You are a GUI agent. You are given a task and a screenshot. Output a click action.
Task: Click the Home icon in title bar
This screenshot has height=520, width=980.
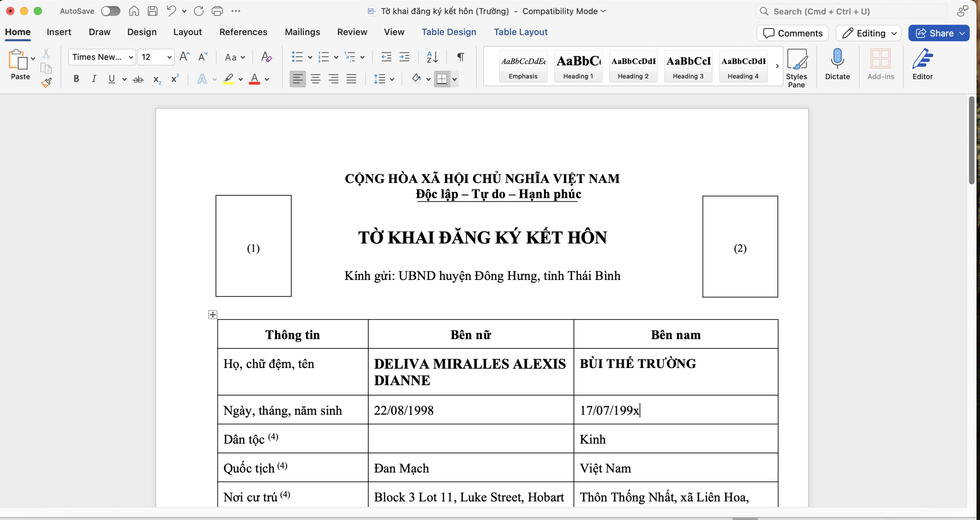coord(134,11)
